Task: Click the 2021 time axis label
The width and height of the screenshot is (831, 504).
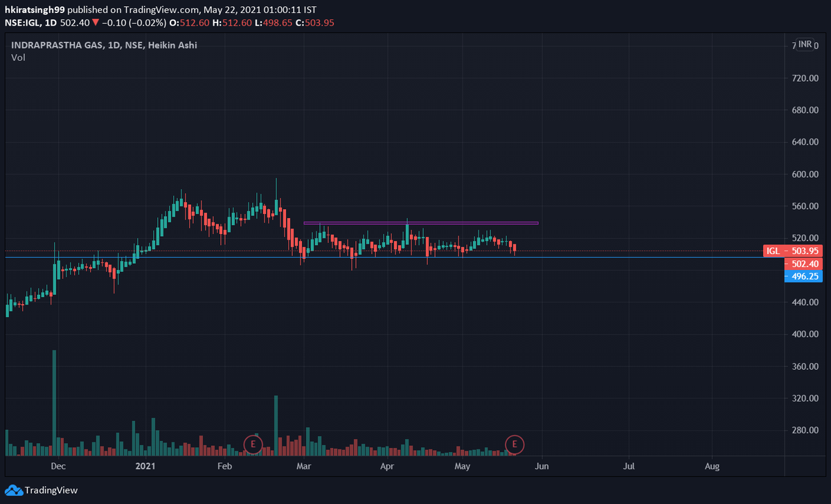Action: (145, 467)
